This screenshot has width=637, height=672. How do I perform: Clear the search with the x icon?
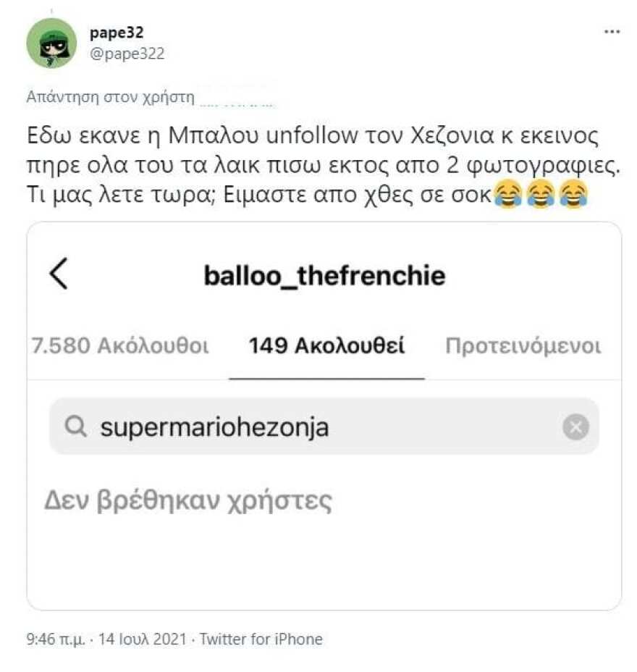[575, 427]
